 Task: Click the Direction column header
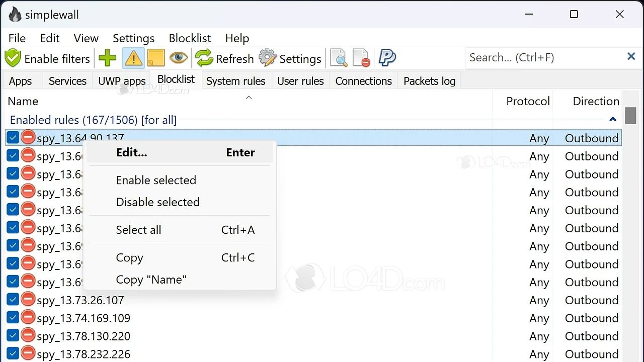coord(596,101)
